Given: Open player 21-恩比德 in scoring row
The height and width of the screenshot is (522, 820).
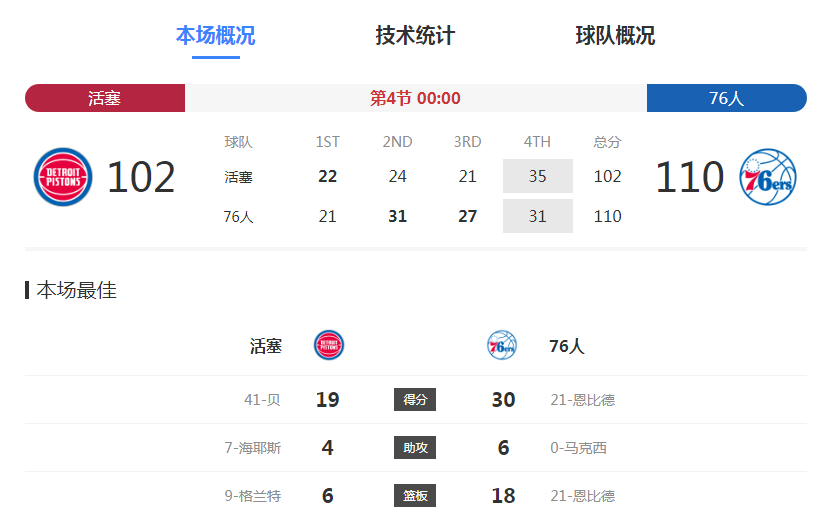Looking at the screenshot, I should [x=582, y=400].
